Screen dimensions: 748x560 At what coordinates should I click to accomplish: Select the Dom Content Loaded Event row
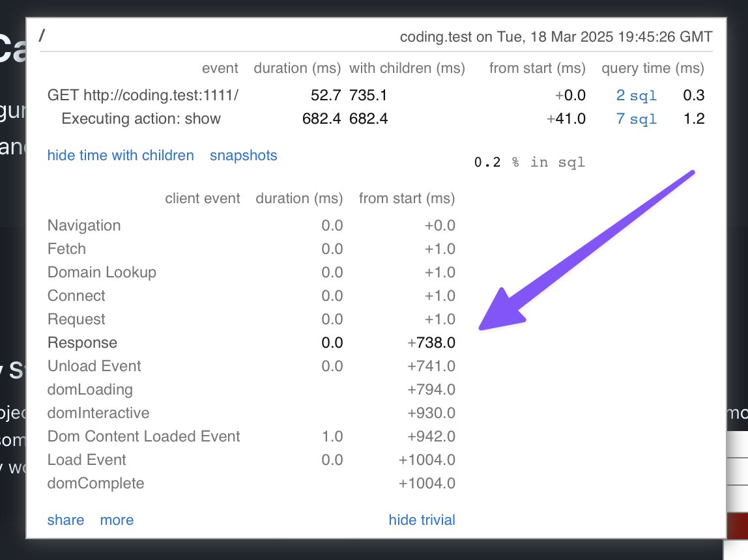[x=252, y=436]
